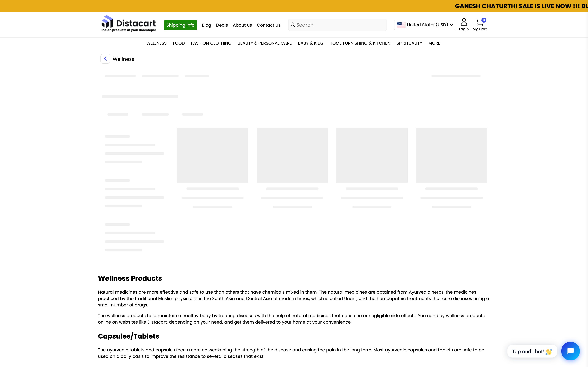Go back using the blue chevron arrow

click(105, 59)
